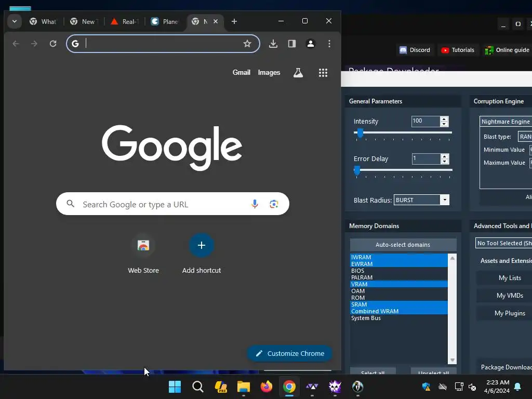
Task: Open Online guide in corruptor window
Action: point(507,50)
